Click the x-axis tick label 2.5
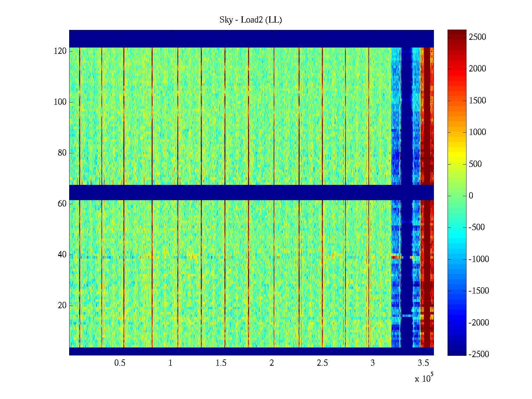The height and width of the screenshot is (399, 532). [322, 363]
